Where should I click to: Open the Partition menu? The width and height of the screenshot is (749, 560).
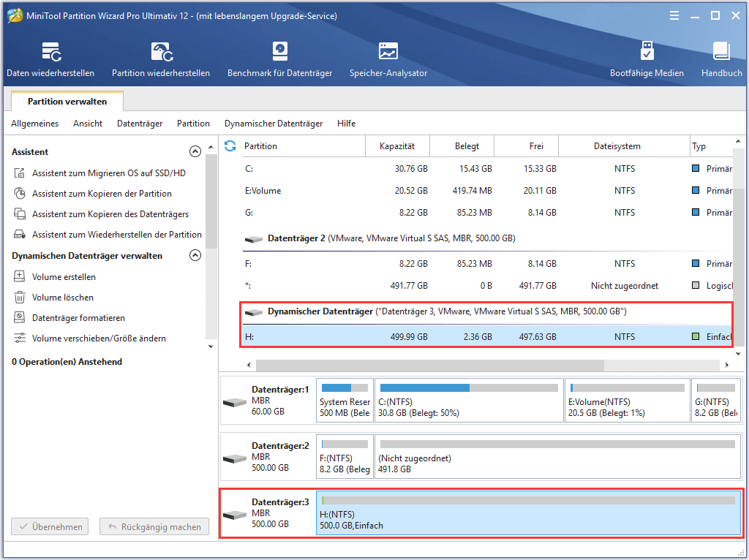coord(193,123)
